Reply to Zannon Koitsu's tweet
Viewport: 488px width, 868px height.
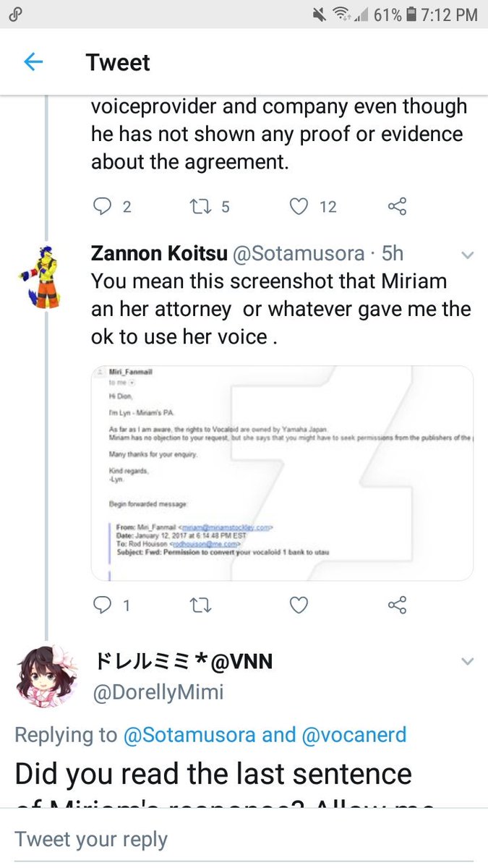[x=102, y=605]
